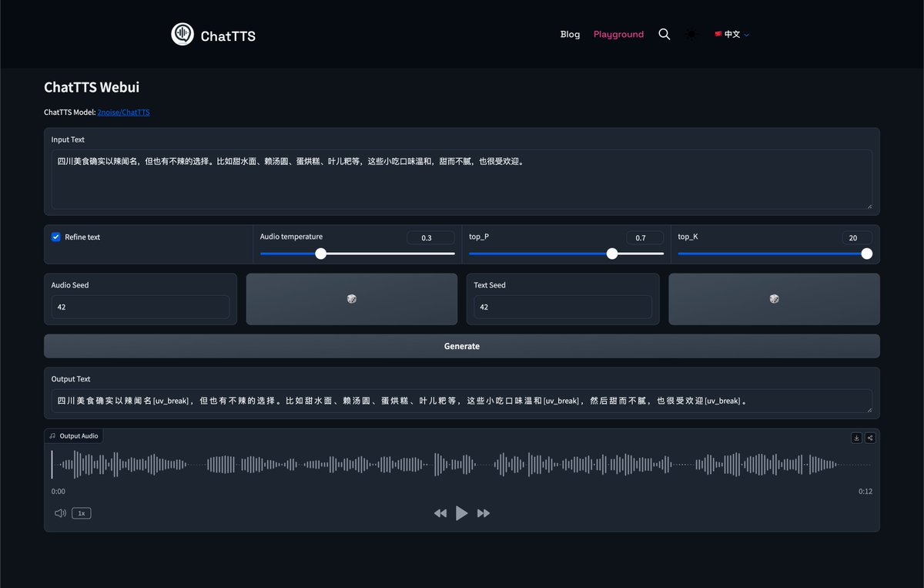Click the share icon on Output Audio
This screenshot has height=588, width=924.
(870, 437)
